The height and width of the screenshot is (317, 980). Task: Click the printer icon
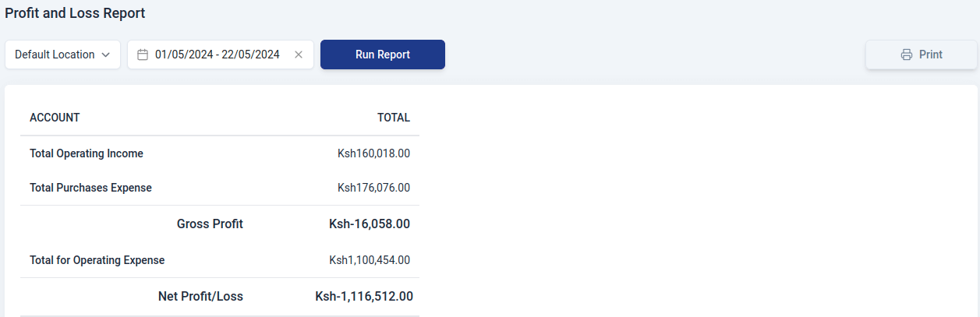[906, 55]
